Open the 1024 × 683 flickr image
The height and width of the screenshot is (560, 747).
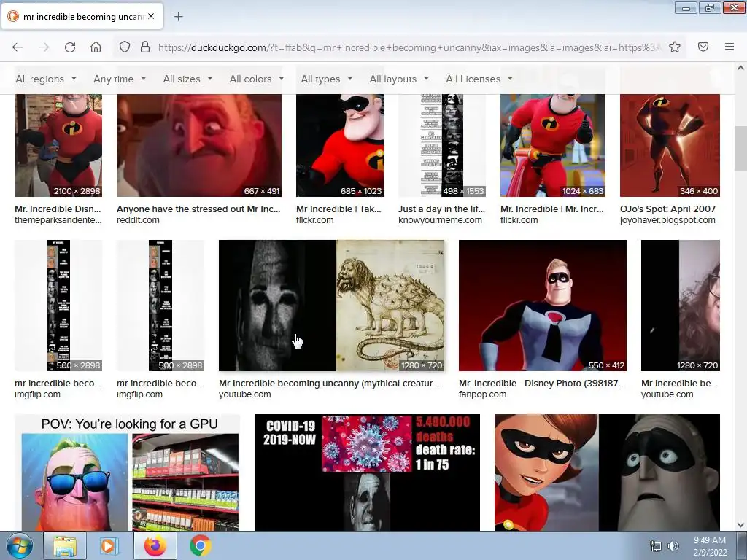coord(553,145)
